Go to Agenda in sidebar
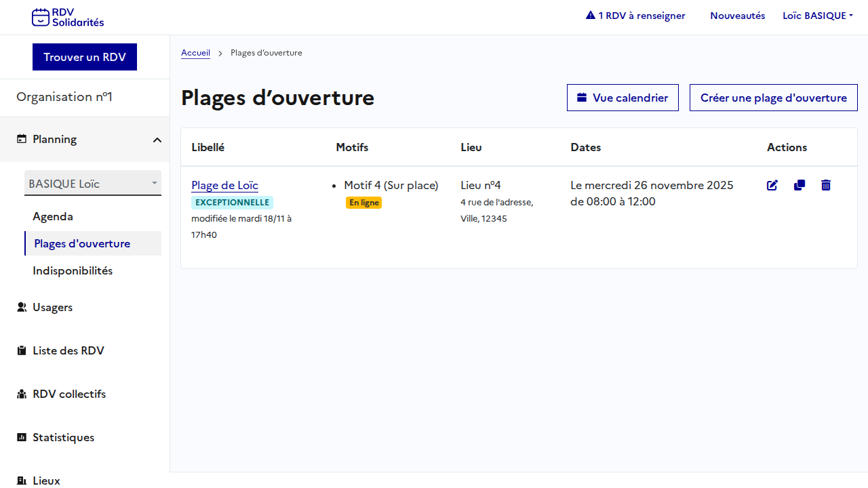868x488 pixels. [x=53, y=217]
